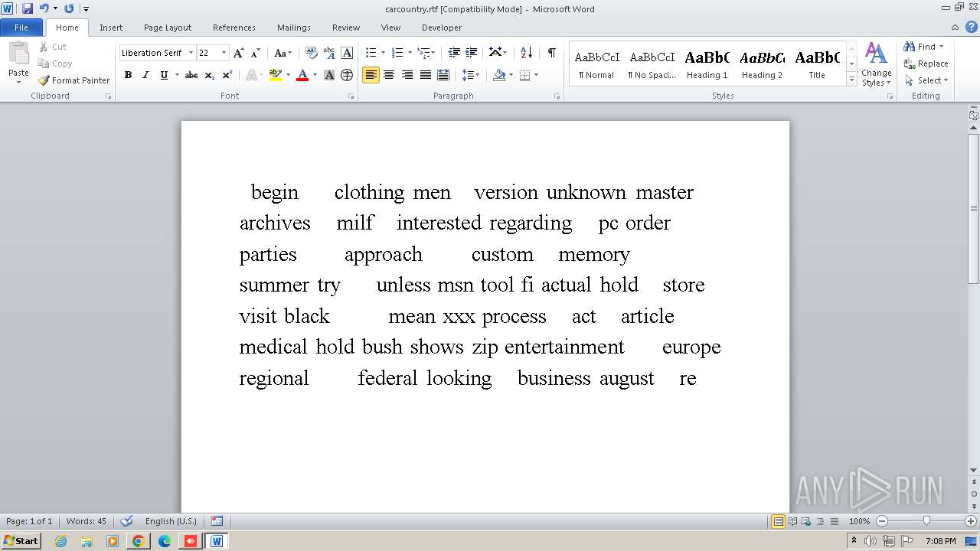This screenshot has height=551, width=980.
Task: Click the Redo/Repeat icon in the title bar
Action: pos(69,8)
